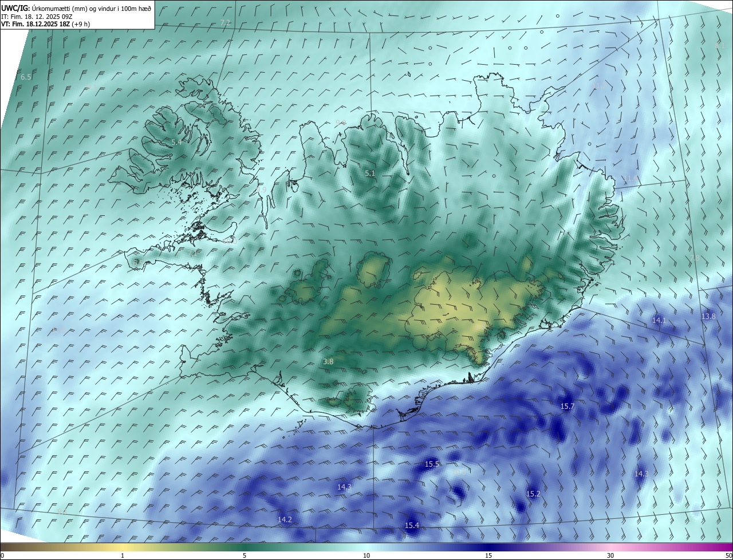Click the 13.8 value label
The width and height of the screenshot is (733, 560).
pyautogui.click(x=708, y=316)
